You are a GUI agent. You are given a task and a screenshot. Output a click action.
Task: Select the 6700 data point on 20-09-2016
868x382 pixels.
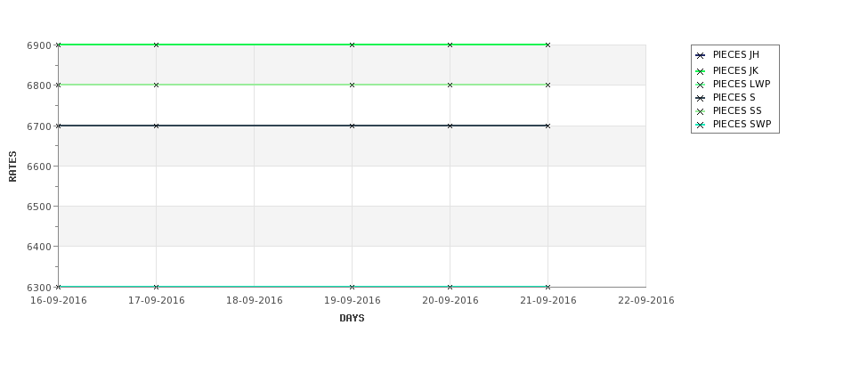pyautogui.click(x=450, y=126)
